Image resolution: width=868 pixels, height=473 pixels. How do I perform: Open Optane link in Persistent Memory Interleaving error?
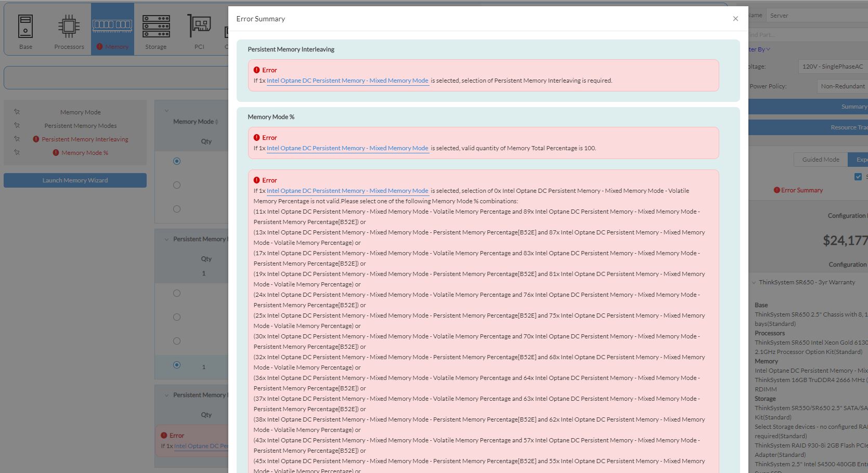pyautogui.click(x=347, y=81)
